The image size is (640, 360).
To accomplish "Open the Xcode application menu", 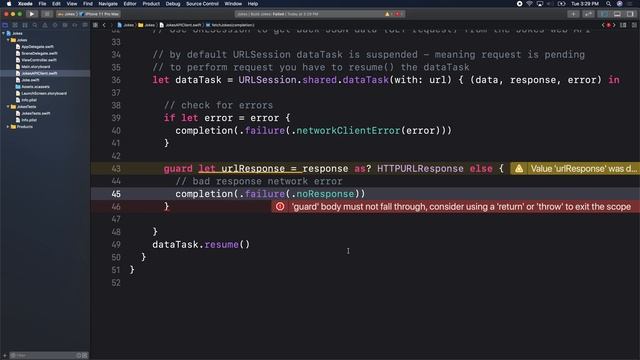I will click(25, 4).
